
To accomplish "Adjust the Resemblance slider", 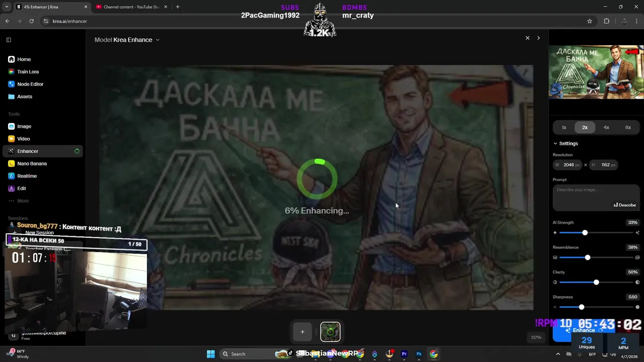I will point(596,257).
